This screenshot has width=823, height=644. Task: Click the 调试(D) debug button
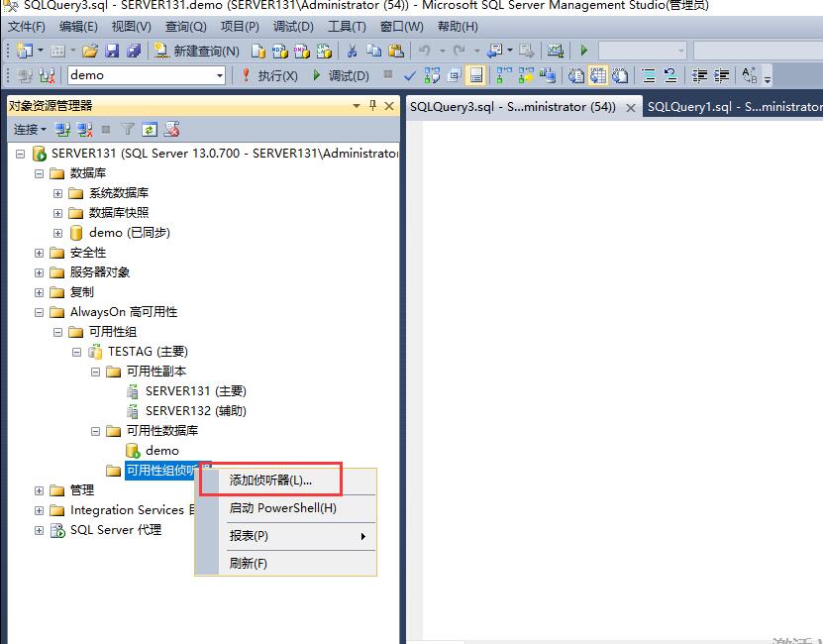click(341, 75)
